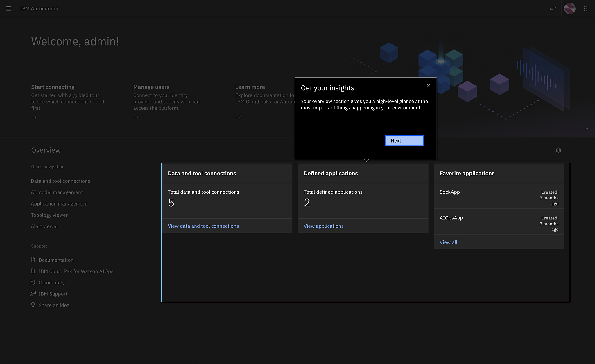Click IBM Cloud Pak for Watson AIOps icon

click(x=33, y=271)
